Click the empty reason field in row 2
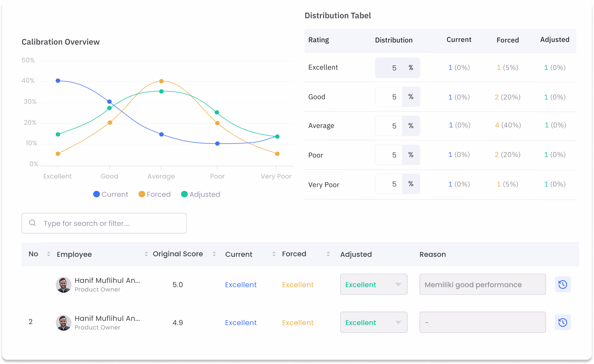594x364 pixels. 483,322
